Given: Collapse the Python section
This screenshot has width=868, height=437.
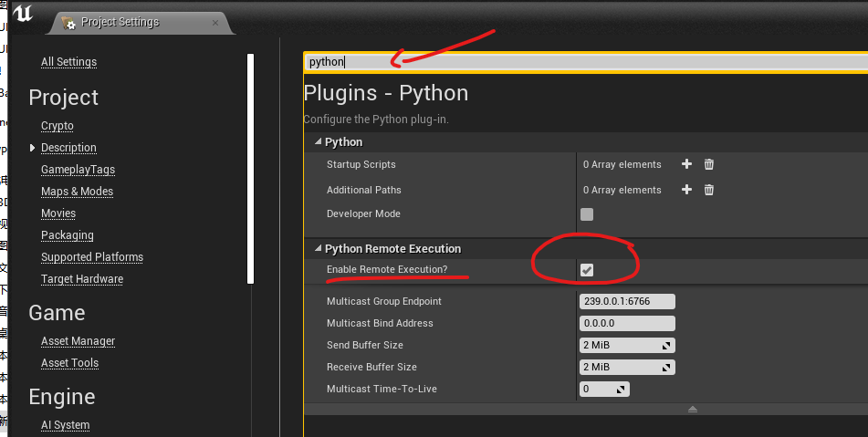Looking at the screenshot, I should tap(318, 142).
